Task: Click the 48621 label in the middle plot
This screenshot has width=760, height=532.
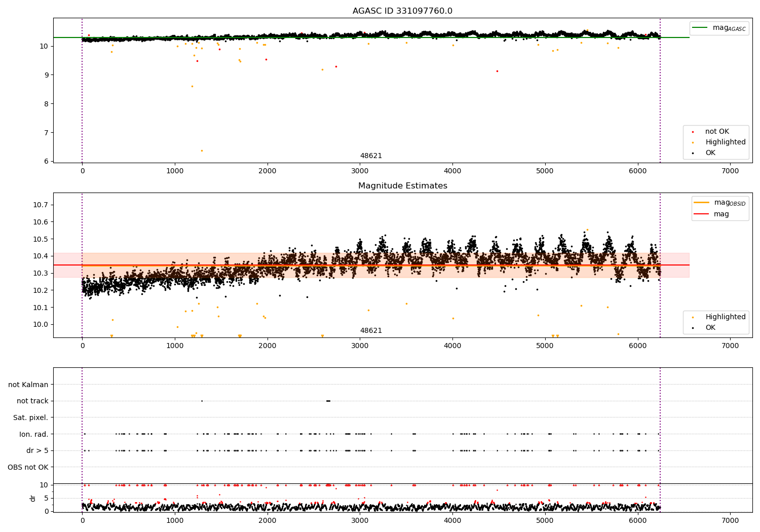Action: point(371,331)
